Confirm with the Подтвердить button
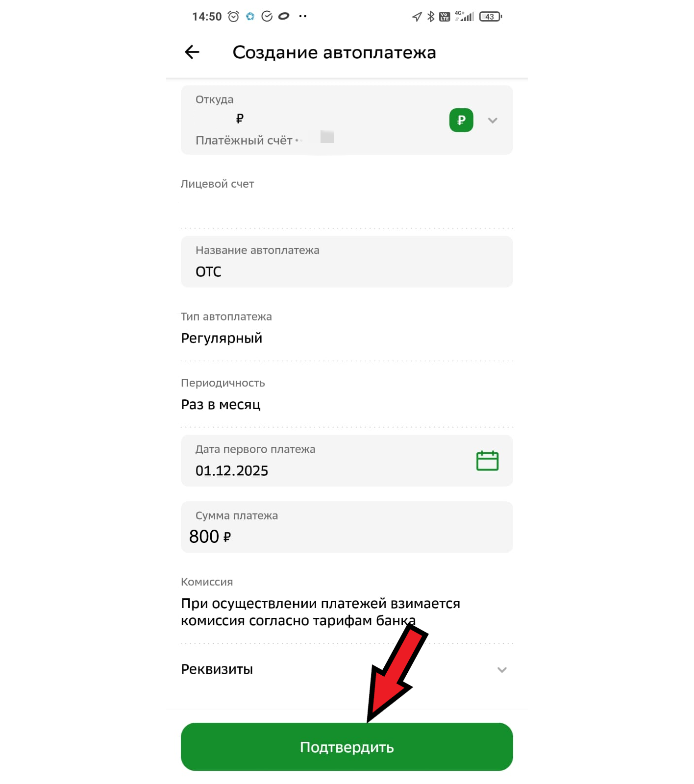 coord(347,747)
